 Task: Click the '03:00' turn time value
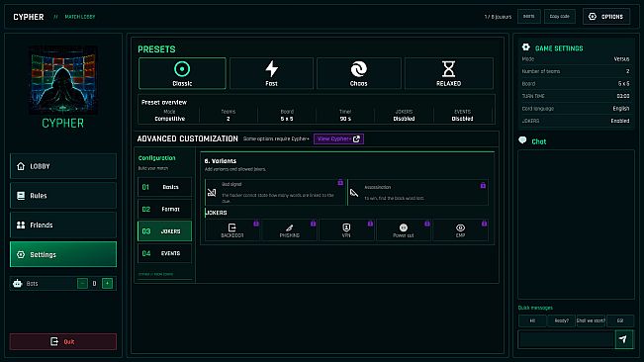click(623, 96)
